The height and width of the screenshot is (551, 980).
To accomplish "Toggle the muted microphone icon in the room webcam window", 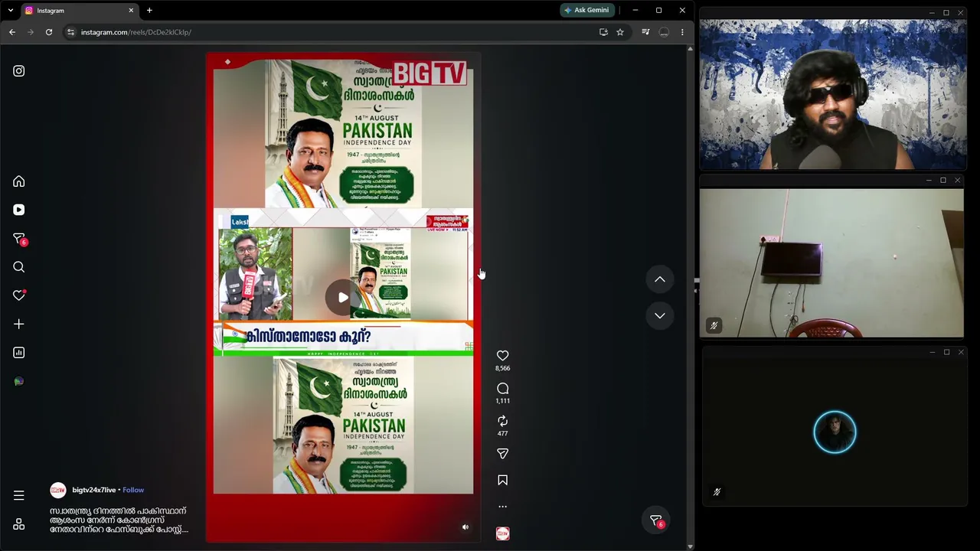I will (x=714, y=326).
